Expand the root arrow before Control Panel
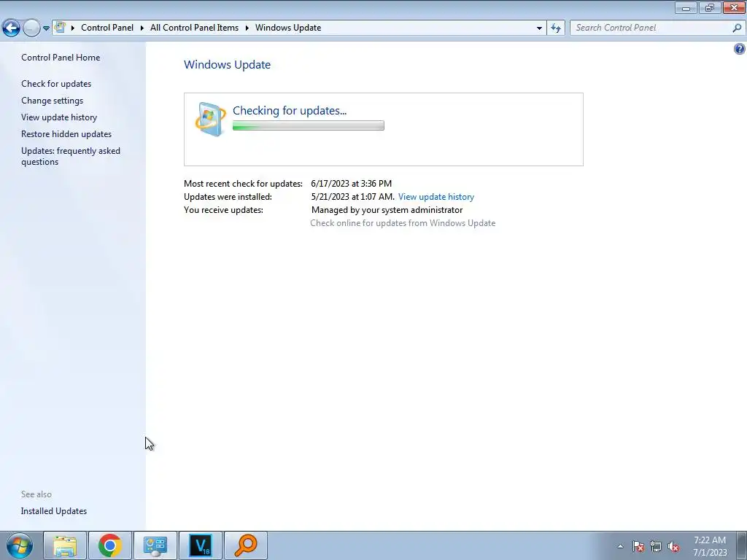 click(73, 28)
